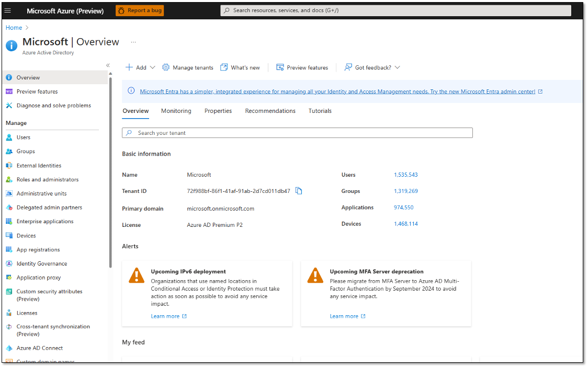This screenshot has height=368, width=588.
Task: Open Enterprise applications from sidebar
Action: tap(44, 221)
